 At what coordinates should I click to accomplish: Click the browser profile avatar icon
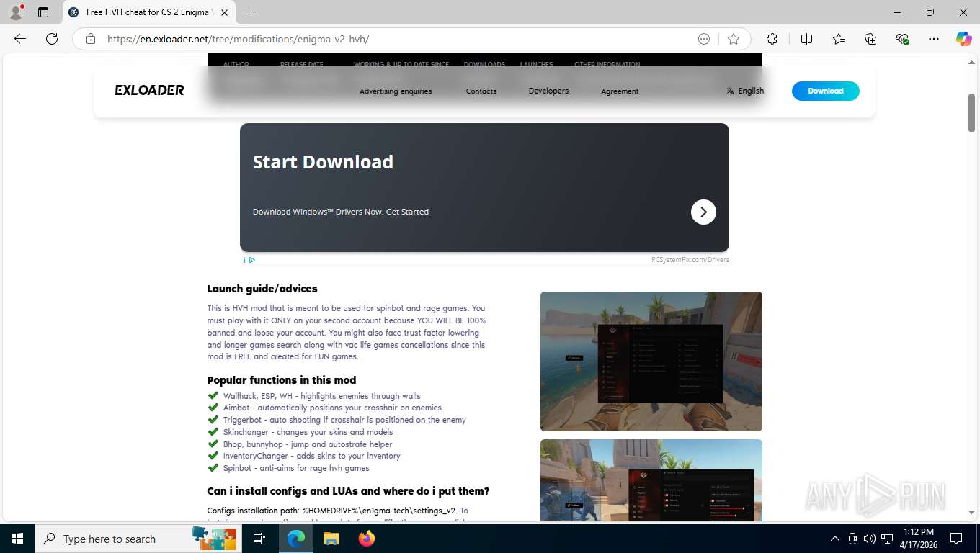(16, 12)
